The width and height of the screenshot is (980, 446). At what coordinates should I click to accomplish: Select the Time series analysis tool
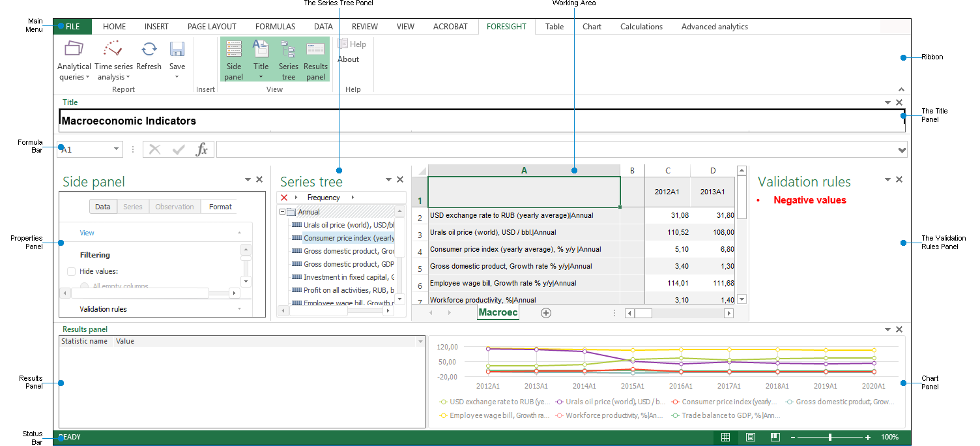click(x=113, y=57)
